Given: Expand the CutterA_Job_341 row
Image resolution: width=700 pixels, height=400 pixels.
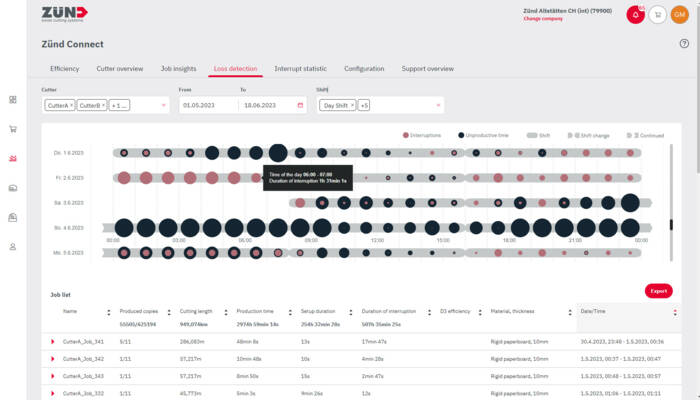Looking at the screenshot, I should coord(52,342).
